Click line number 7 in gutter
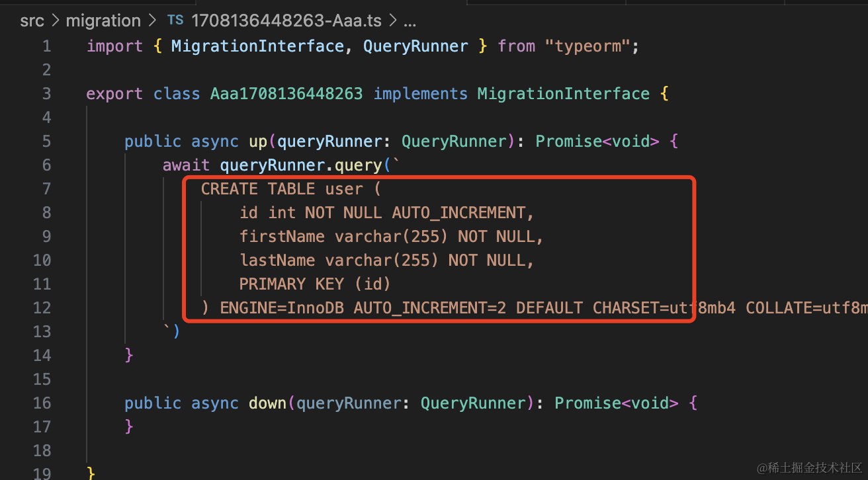868x480 pixels. [x=46, y=189]
